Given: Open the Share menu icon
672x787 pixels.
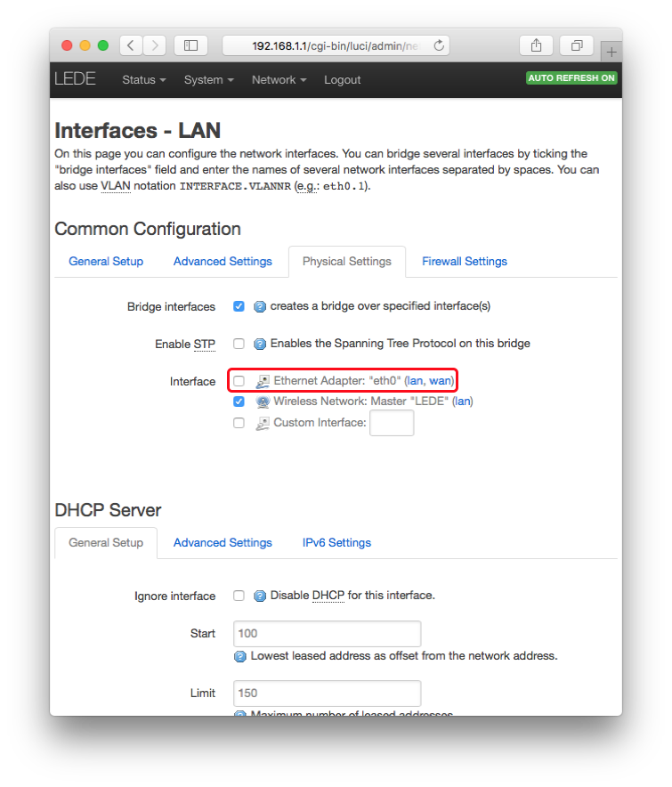Looking at the screenshot, I should click(536, 45).
